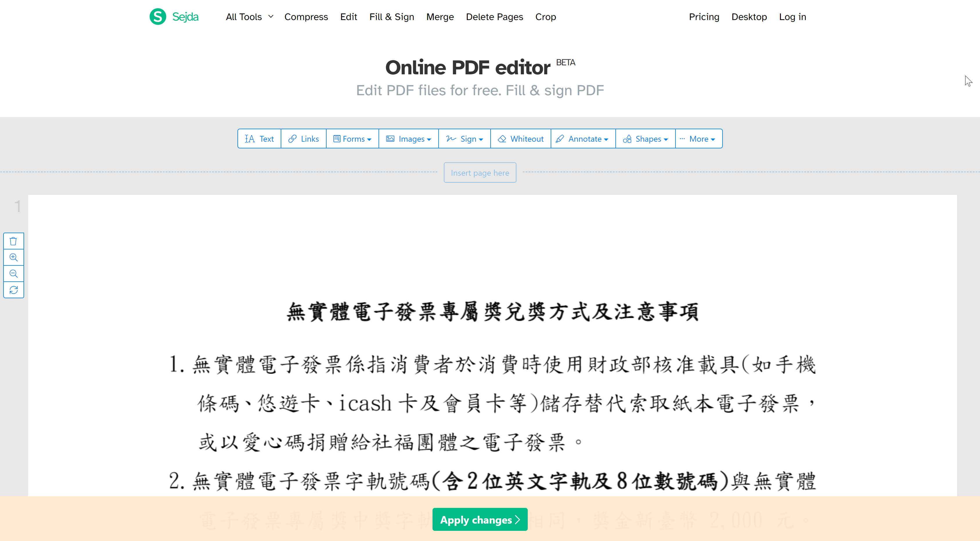Screen dimensions: 980x541
Task: Click the line starting '1. 無實體電子發票係指'
Action: (493, 364)
